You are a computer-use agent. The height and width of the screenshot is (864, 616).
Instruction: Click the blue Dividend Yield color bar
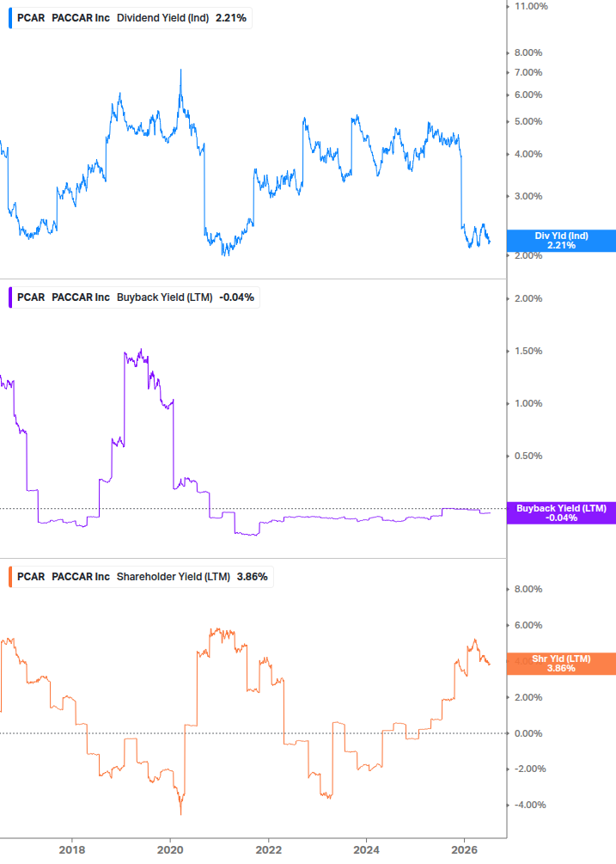click(10, 18)
